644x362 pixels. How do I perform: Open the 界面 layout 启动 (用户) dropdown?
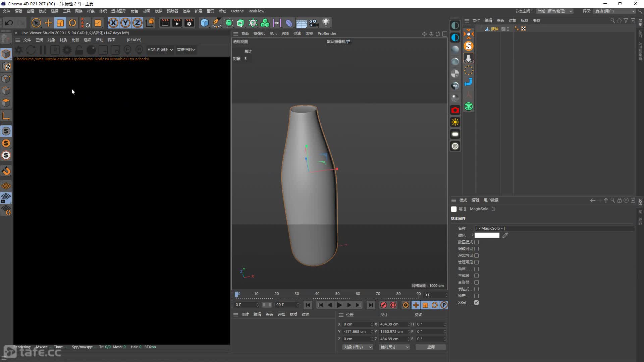[x=615, y=11]
